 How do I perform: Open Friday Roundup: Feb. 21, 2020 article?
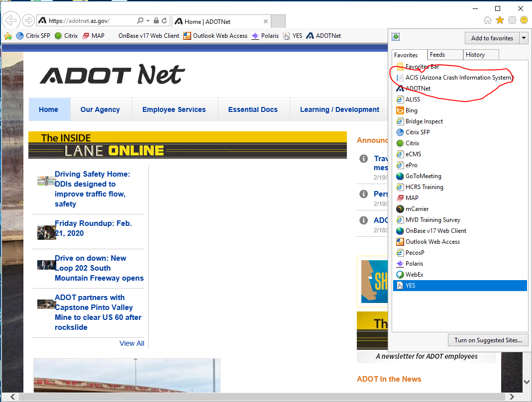(93, 228)
